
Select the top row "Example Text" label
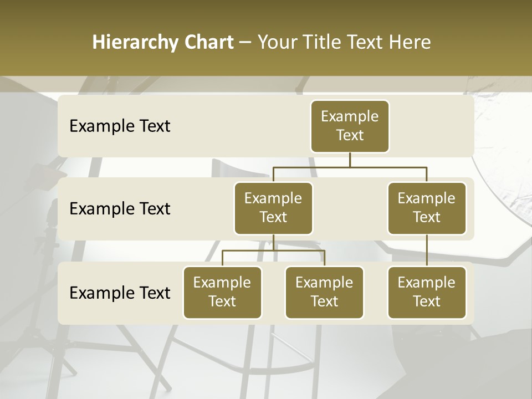coord(120,126)
